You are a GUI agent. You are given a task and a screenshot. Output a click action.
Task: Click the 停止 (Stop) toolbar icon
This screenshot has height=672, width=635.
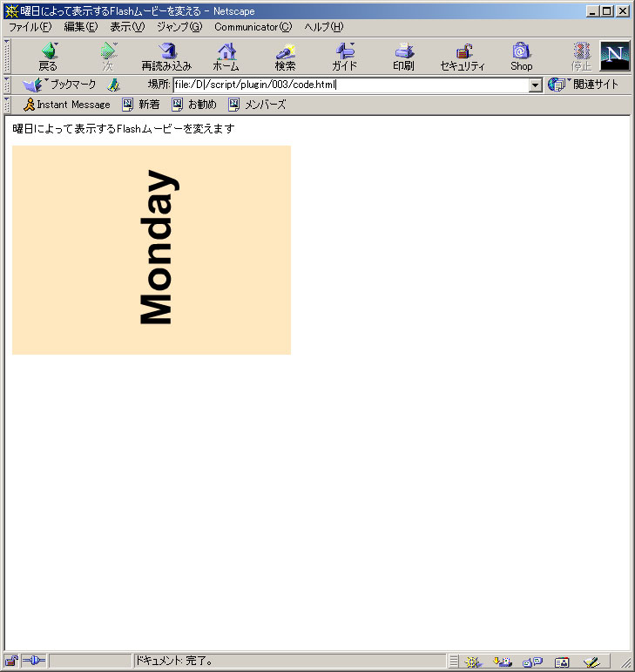click(x=581, y=56)
